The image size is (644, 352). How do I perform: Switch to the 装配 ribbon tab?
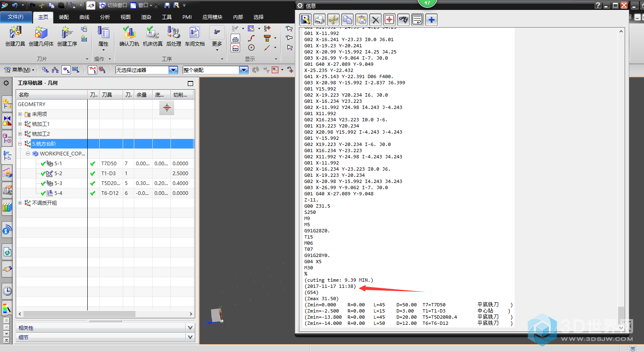pos(64,17)
